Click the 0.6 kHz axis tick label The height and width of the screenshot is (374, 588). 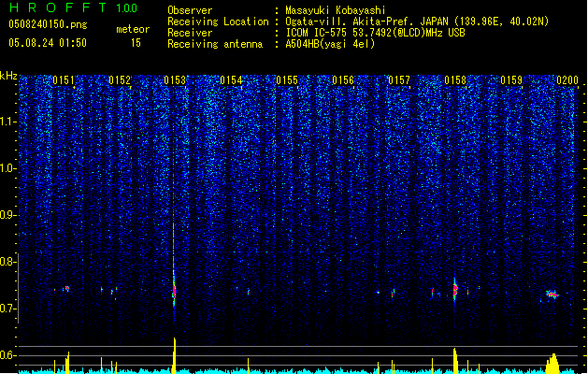7,355
